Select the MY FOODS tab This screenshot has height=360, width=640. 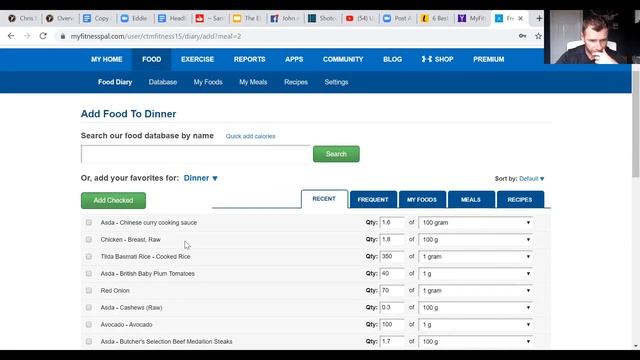coord(422,200)
